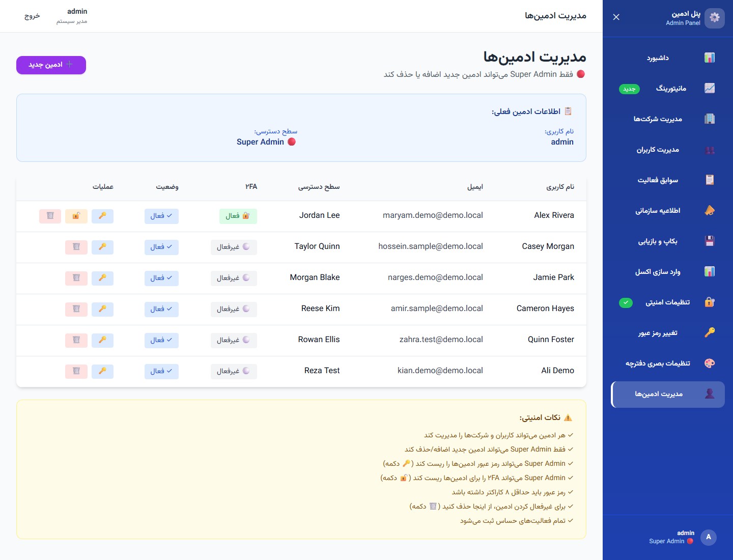Click the admin avatar letter A in sidebar

pos(709,537)
